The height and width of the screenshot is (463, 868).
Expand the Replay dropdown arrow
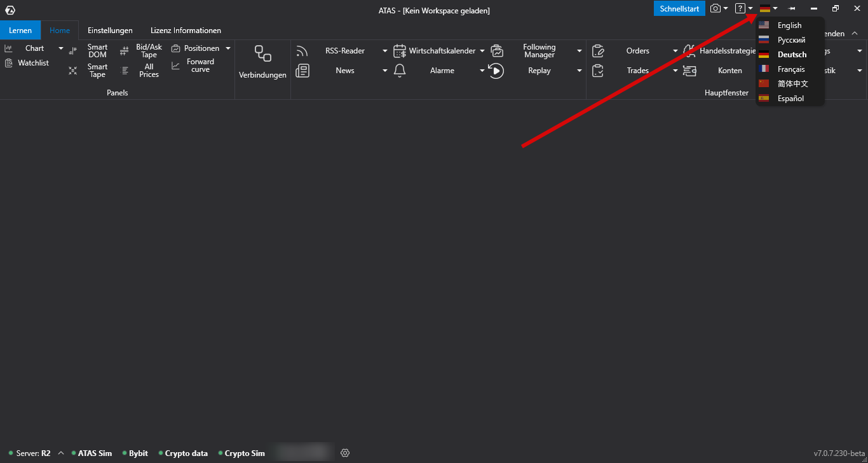point(580,71)
